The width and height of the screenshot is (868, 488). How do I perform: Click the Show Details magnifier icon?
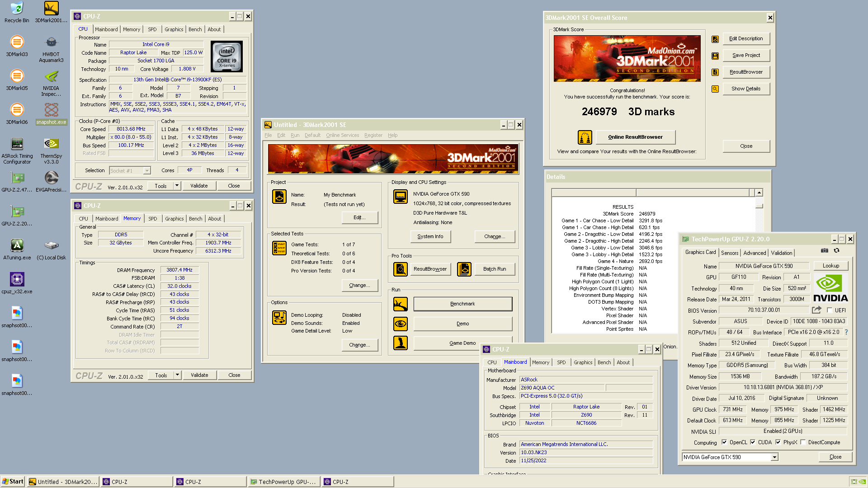pyautogui.click(x=715, y=89)
